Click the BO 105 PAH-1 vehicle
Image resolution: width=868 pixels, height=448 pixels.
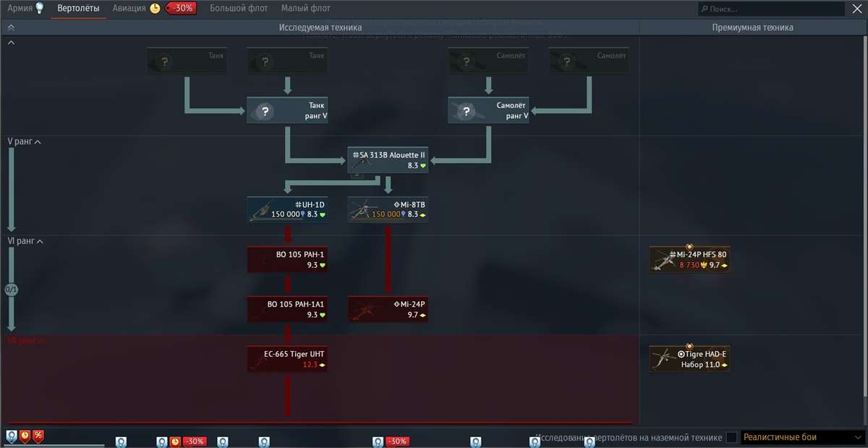287,260
